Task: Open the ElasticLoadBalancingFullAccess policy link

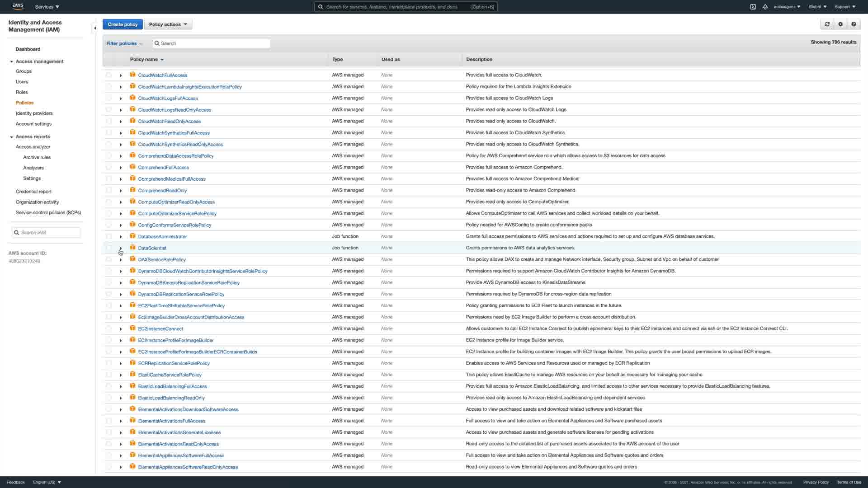Action: click(172, 386)
